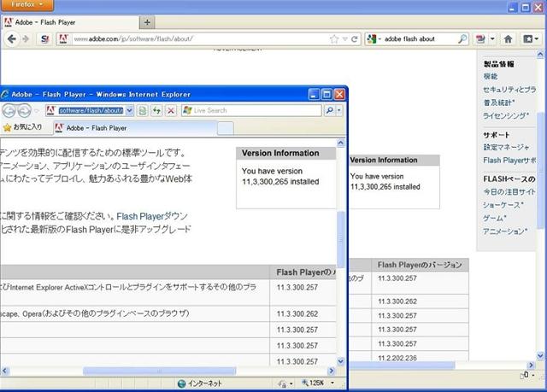Click the 125% zoom level in IE status bar
The width and height of the screenshot is (547, 392).
tap(313, 383)
